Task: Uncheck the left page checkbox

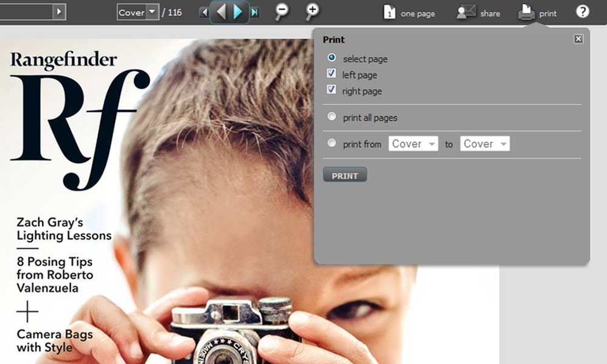Action: 331,73
